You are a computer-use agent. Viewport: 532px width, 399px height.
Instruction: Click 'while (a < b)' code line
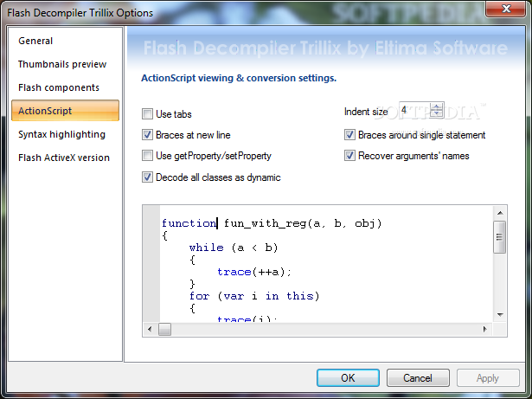point(234,248)
